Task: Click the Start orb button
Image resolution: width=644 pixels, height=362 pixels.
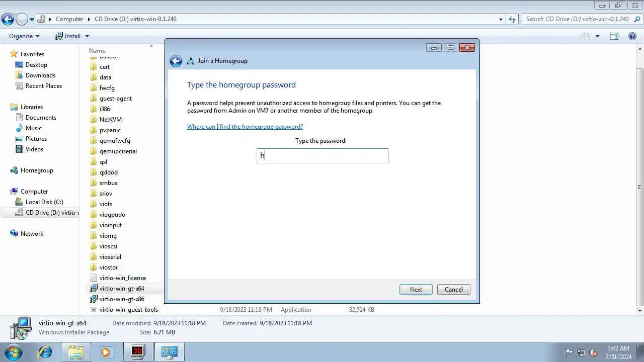Action: point(14,352)
